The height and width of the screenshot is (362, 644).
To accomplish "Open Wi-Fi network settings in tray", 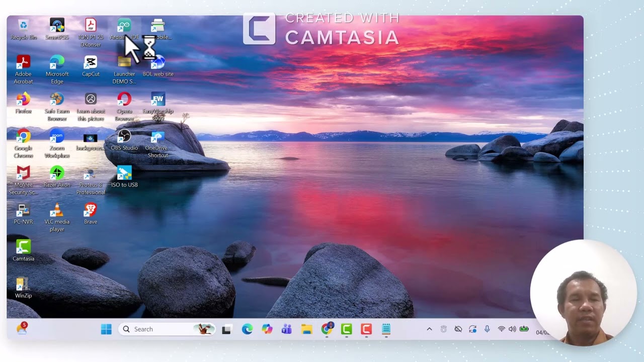I will (x=502, y=329).
